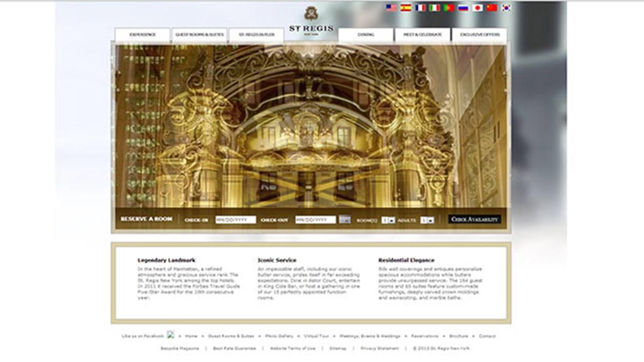Open the Virtual Tour footer link
The width and height of the screenshot is (644, 362).
pyautogui.click(x=316, y=336)
